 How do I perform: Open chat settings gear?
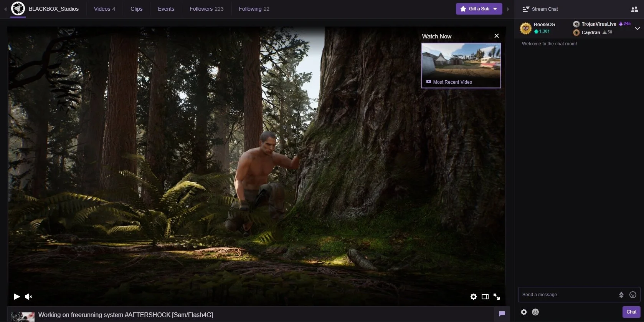coord(524,312)
